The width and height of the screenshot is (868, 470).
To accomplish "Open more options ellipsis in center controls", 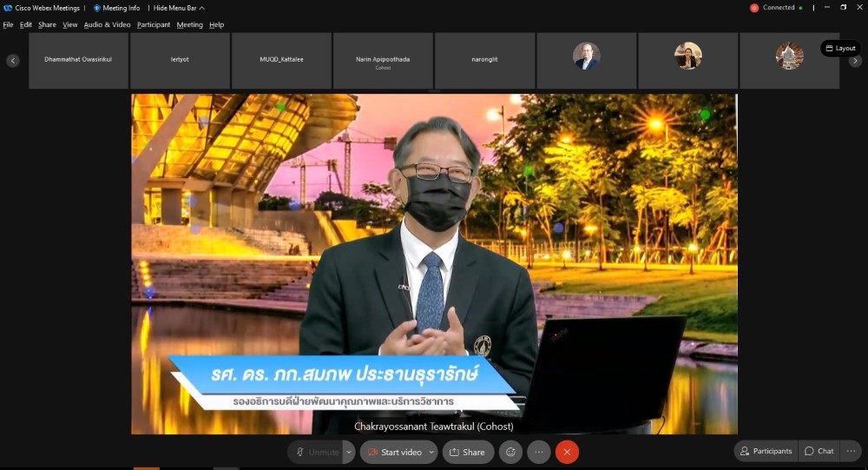I will tap(539, 452).
